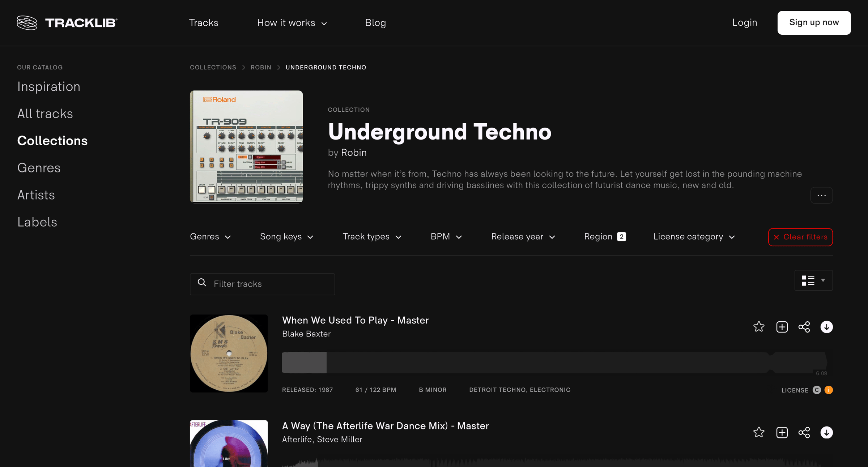Open Genres in the sidebar
The height and width of the screenshot is (467, 868).
[x=39, y=168]
